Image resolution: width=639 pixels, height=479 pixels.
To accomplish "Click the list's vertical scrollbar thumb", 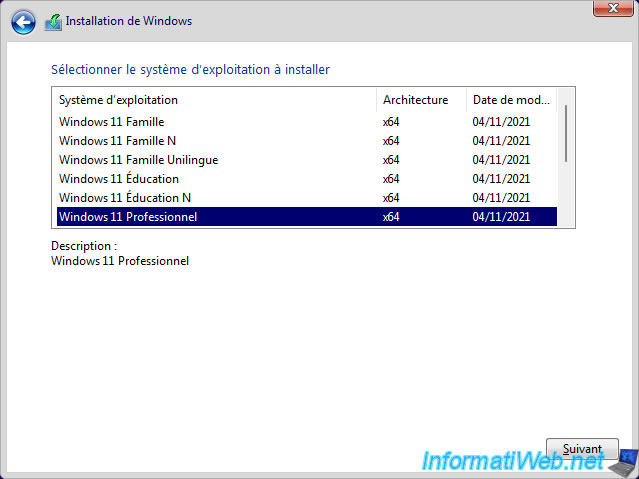I will point(566,133).
